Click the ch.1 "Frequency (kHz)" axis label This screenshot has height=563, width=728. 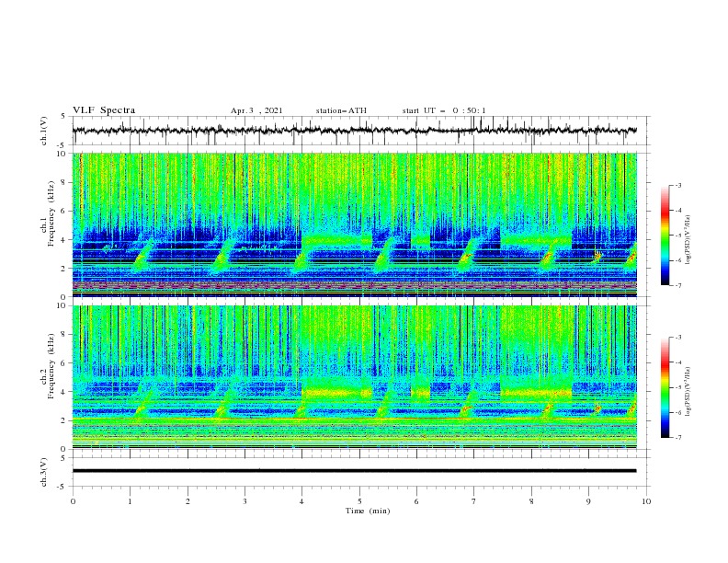tap(51, 214)
